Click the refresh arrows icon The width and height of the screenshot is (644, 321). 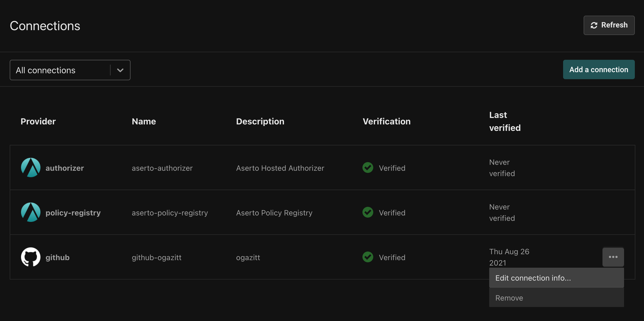(594, 25)
